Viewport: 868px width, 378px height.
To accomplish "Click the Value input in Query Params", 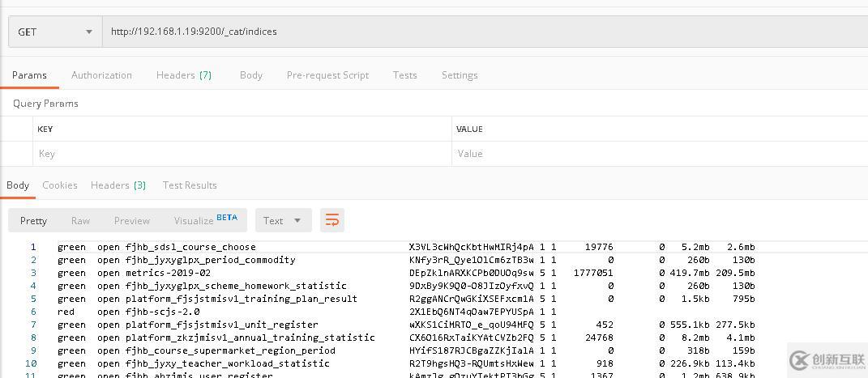I will (x=660, y=154).
